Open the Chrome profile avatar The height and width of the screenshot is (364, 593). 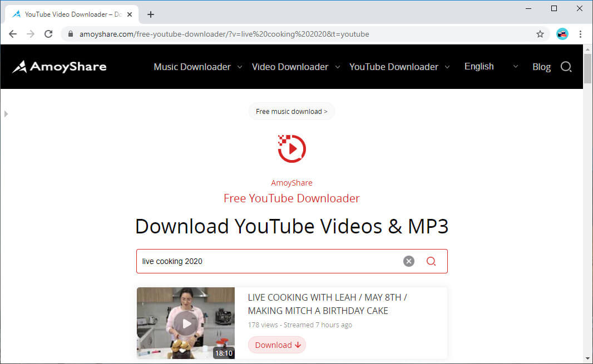pos(562,34)
